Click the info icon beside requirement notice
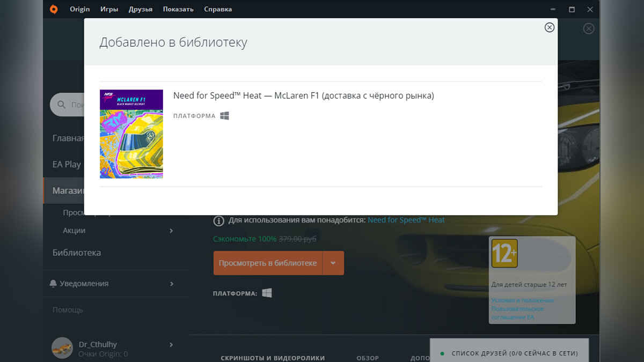The height and width of the screenshot is (362, 644). [219, 220]
